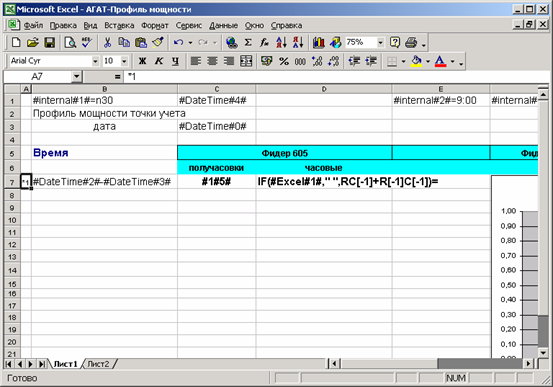Click the Paste clipboard icon
The height and width of the screenshot is (387, 553).
141,43
